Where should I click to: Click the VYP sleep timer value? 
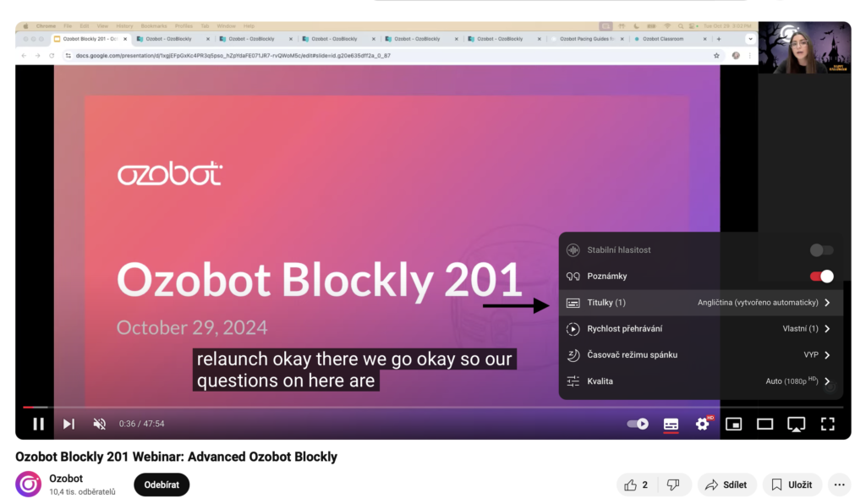click(811, 355)
